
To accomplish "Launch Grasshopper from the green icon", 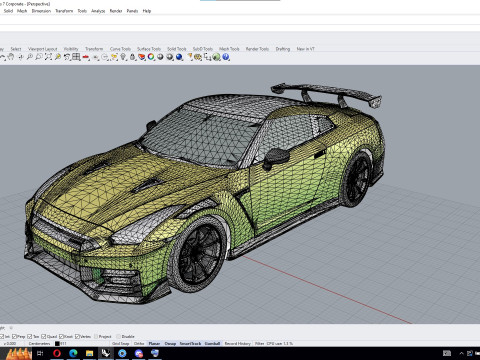I will [216, 57].
